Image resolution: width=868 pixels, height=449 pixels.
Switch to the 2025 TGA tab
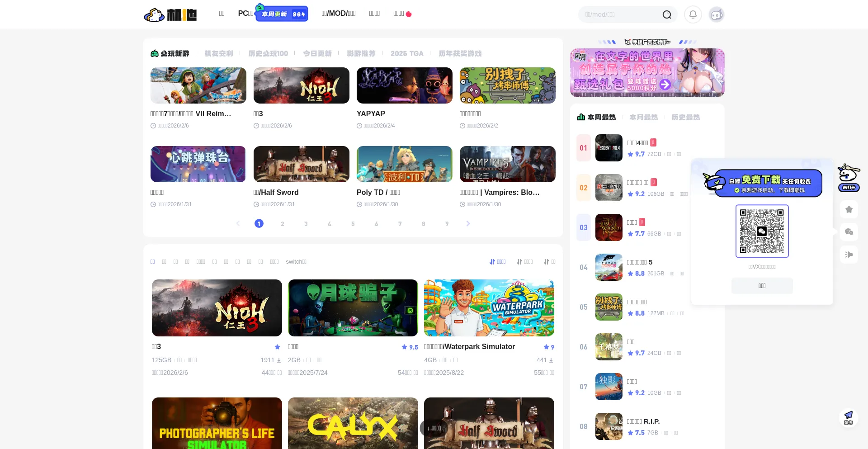(407, 53)
